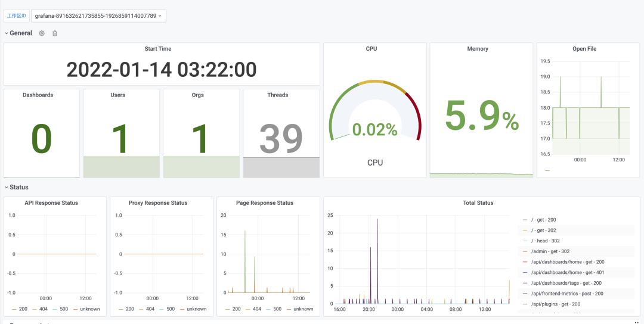Open Total Status panel title menu
Image resolution: width=644 pixels, height=324 pixels.
click(x=478, y=203)
